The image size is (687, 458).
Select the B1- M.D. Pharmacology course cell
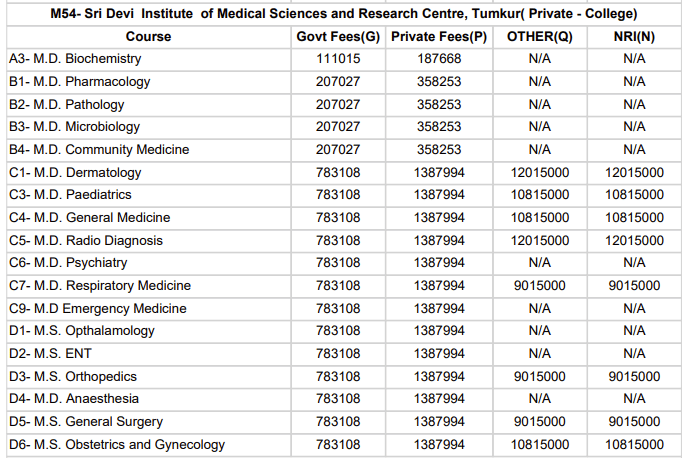(x=79, y=82)
